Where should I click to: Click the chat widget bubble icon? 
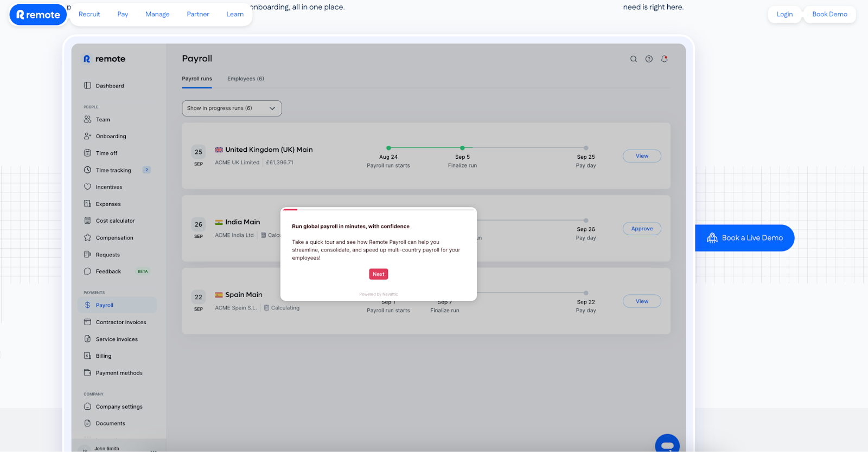click(x=667, y=444)
